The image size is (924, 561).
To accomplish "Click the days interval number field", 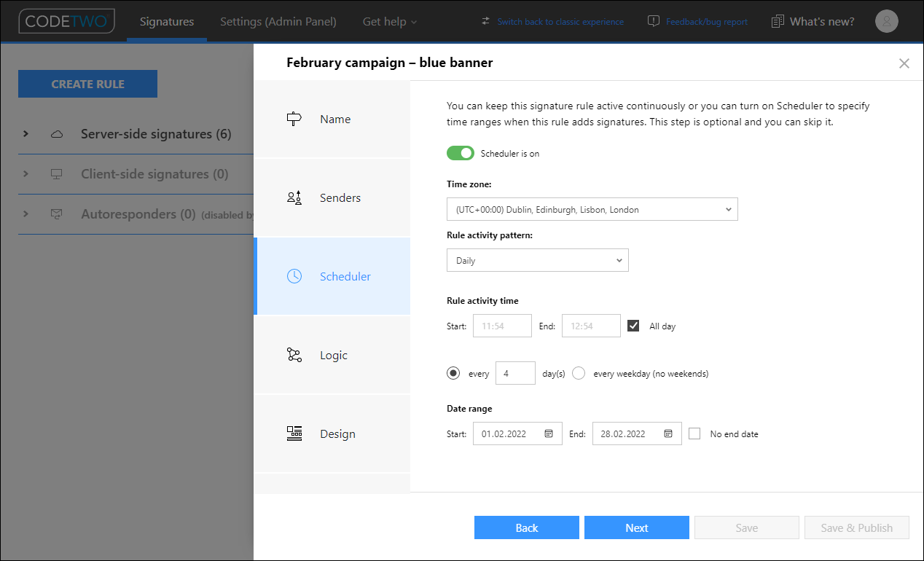I will (x=515, y=373).
